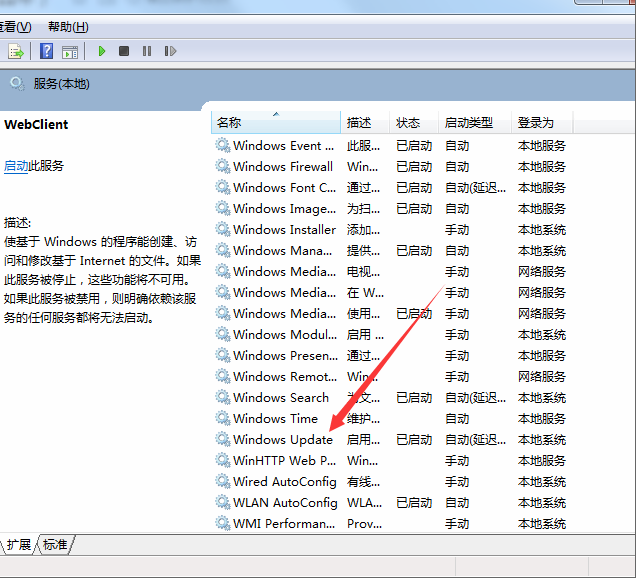Click gear icon of Windows Image... row
636x578 pixels.
click(223, 208)
